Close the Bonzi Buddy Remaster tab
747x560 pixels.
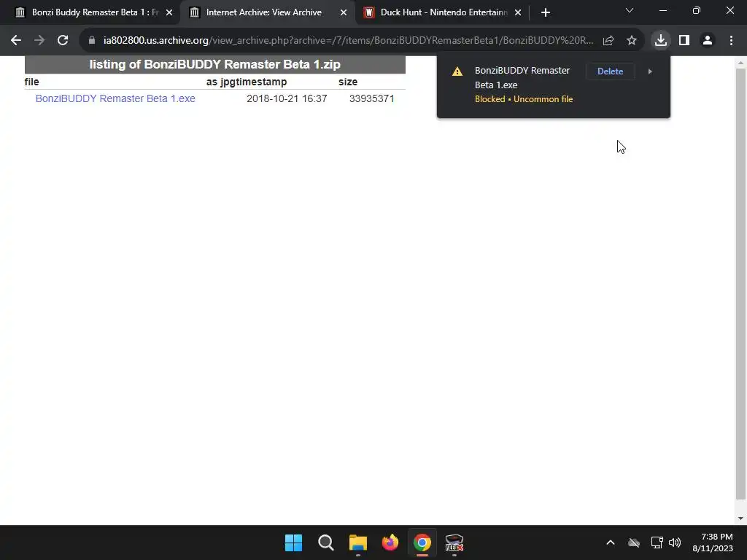(169, 12)
